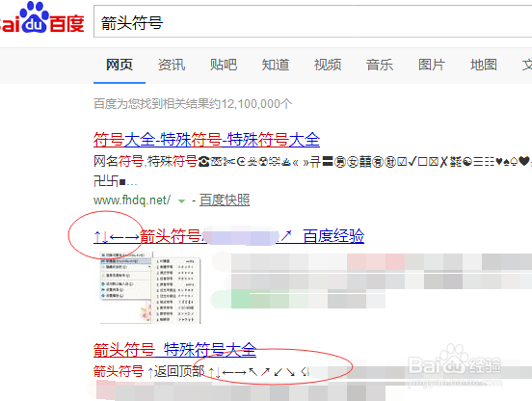Open the 图片 tab
532x401 pixels.
point(432,65)
